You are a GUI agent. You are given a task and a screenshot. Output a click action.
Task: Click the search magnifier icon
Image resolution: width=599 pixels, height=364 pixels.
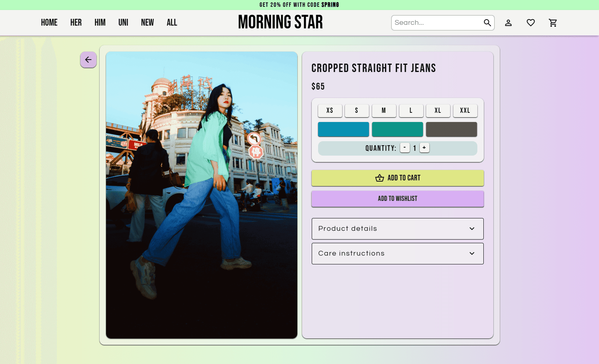click(x=487, y=23)
